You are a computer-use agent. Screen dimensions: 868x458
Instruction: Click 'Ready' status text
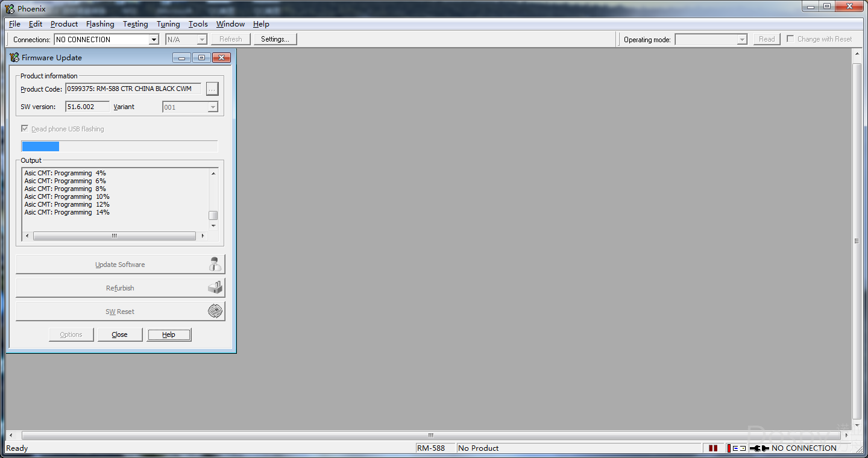click(x=17, y=448)
